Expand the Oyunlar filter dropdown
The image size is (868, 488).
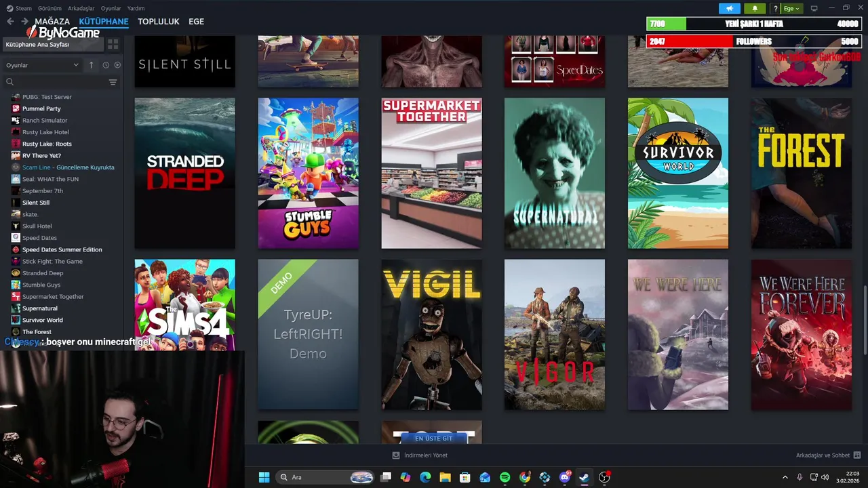click(42, 65)
